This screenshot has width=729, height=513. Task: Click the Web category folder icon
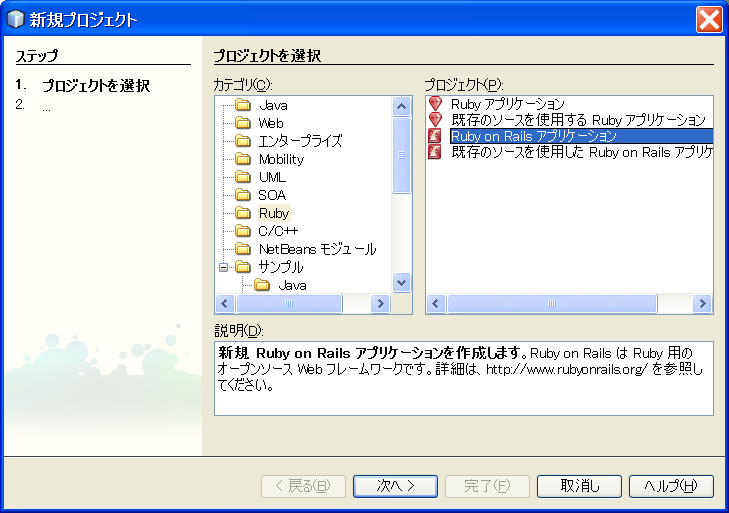243,123
